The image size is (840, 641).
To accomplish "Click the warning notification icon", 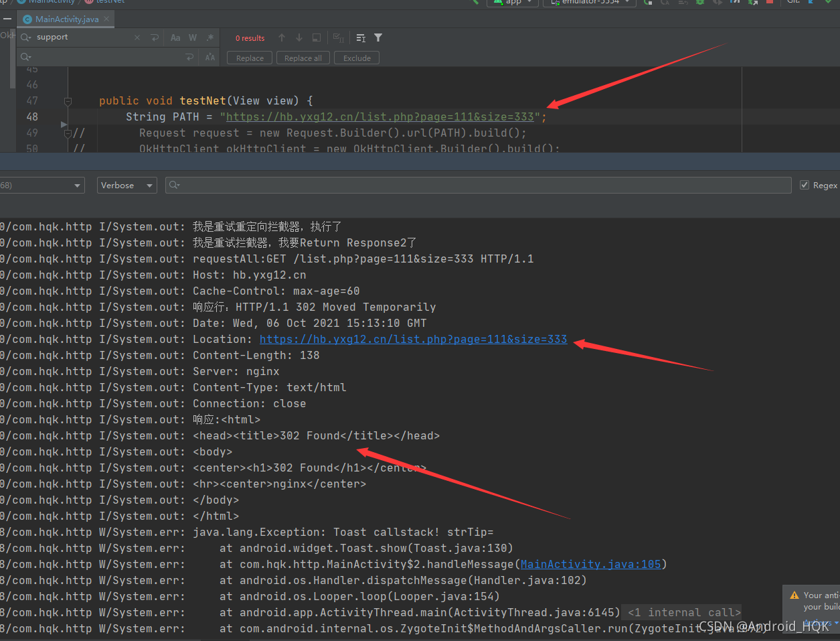I will coord(794,595).
